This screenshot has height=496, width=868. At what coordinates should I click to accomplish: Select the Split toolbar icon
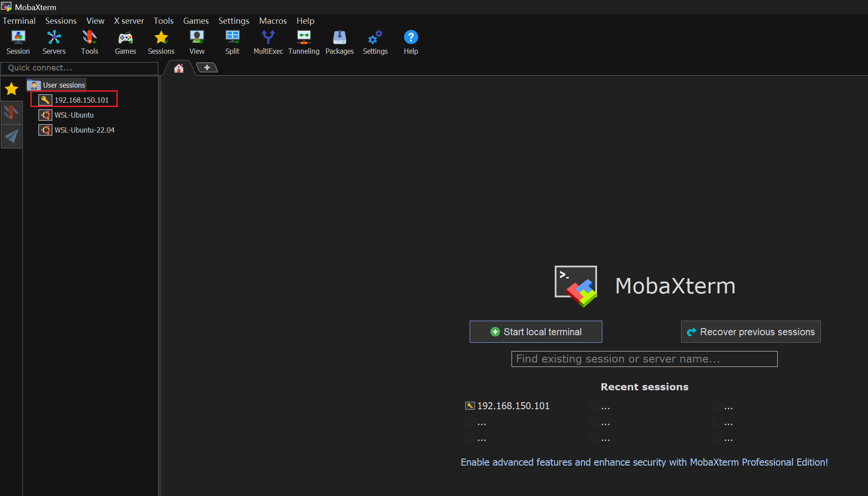tap(232, 42)
